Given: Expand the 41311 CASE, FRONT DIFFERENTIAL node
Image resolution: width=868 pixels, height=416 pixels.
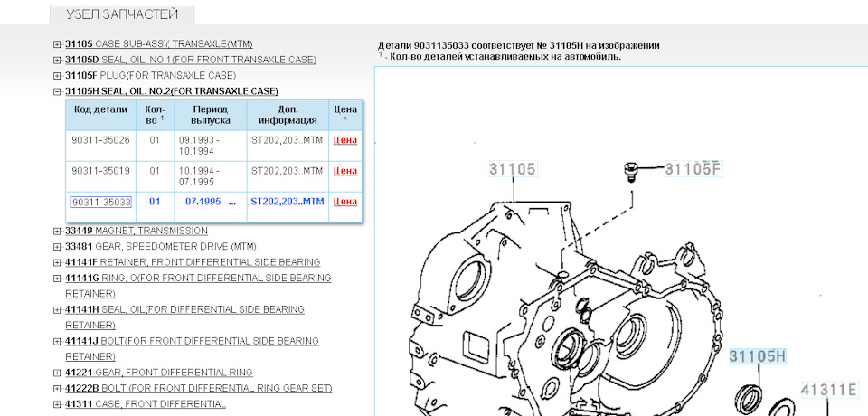Looking at the screenshot, I should coord(57,404).
